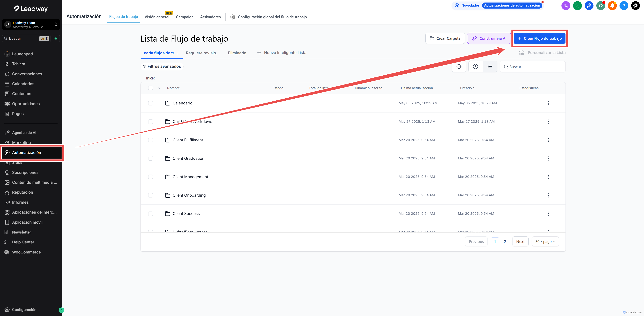The width and height of the screenshot is (644, 316).
Task: Switch to list view icon
Action: click(x=490, y=66)
